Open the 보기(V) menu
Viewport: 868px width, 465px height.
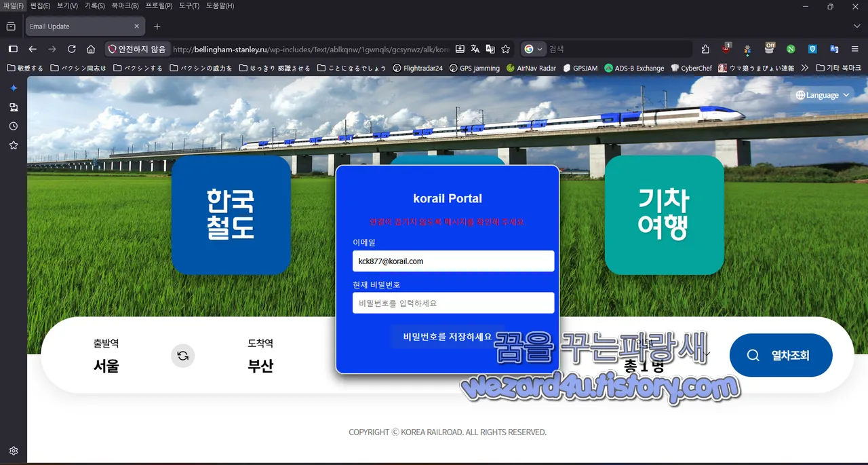(x=67, y=6)
